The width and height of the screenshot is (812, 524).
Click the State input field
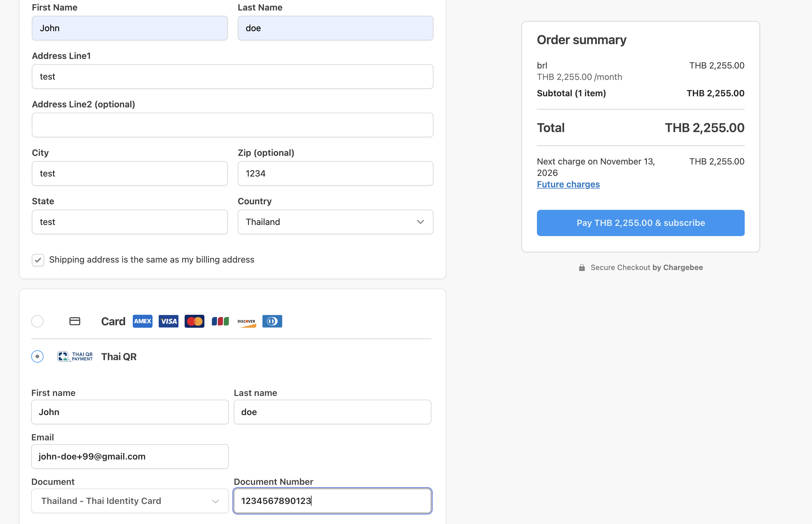[x=130, y=222]
